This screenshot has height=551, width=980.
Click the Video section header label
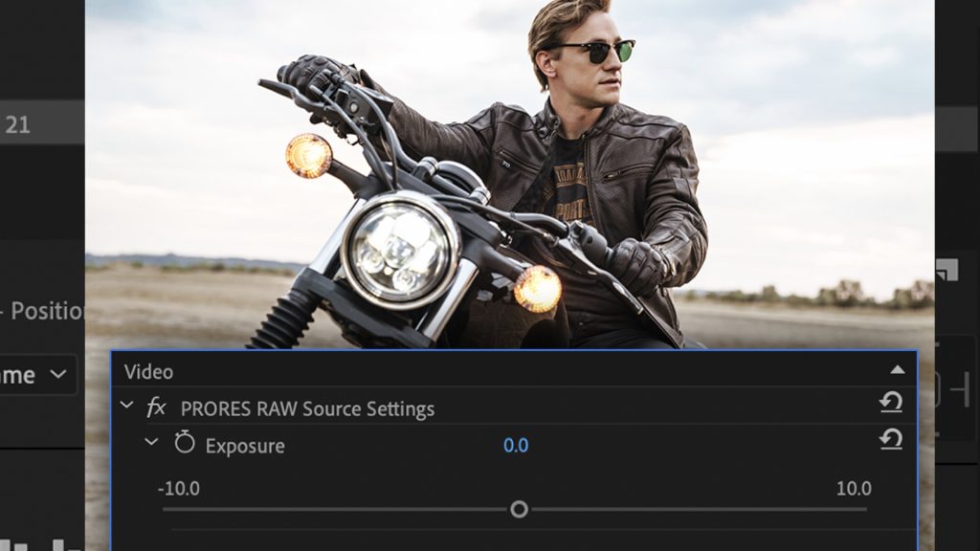(x=146, y=371)
